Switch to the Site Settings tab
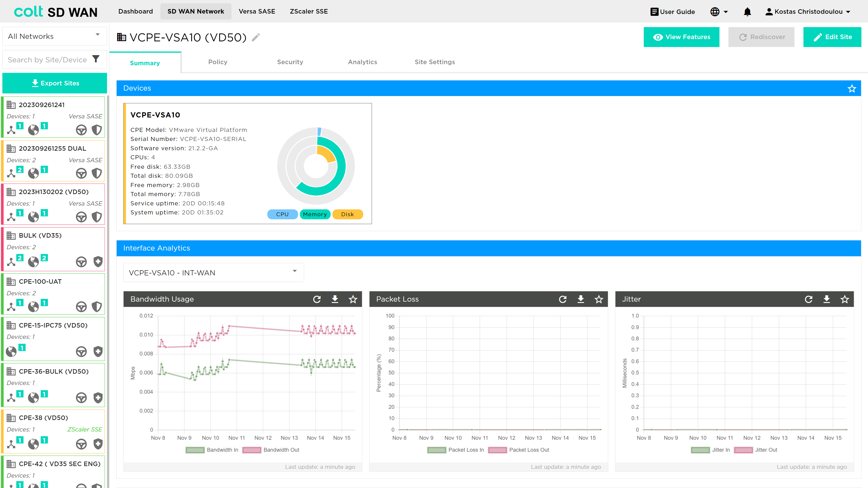The height and width of the screenshot is (488, 868). pyautogui.click(x=435, y=62)
